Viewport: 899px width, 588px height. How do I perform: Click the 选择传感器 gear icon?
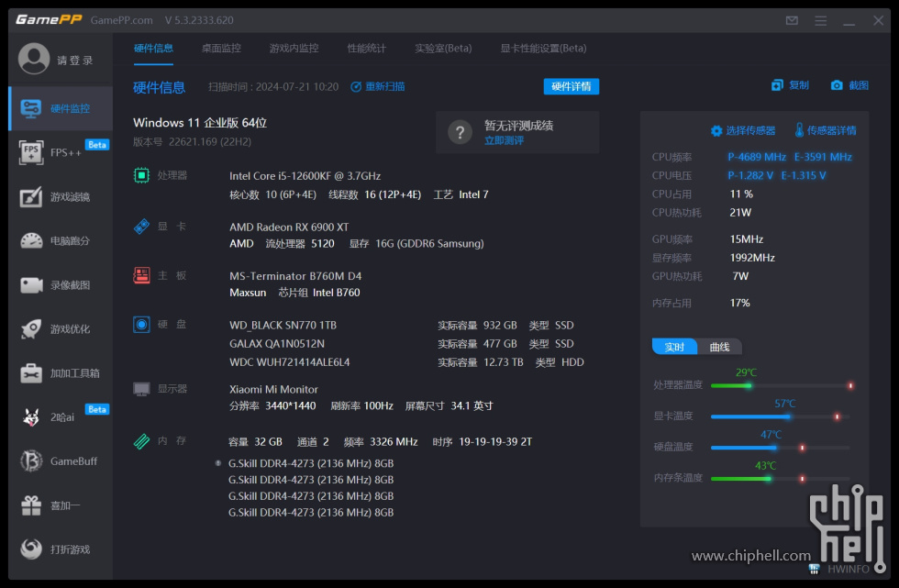point(716,130)
